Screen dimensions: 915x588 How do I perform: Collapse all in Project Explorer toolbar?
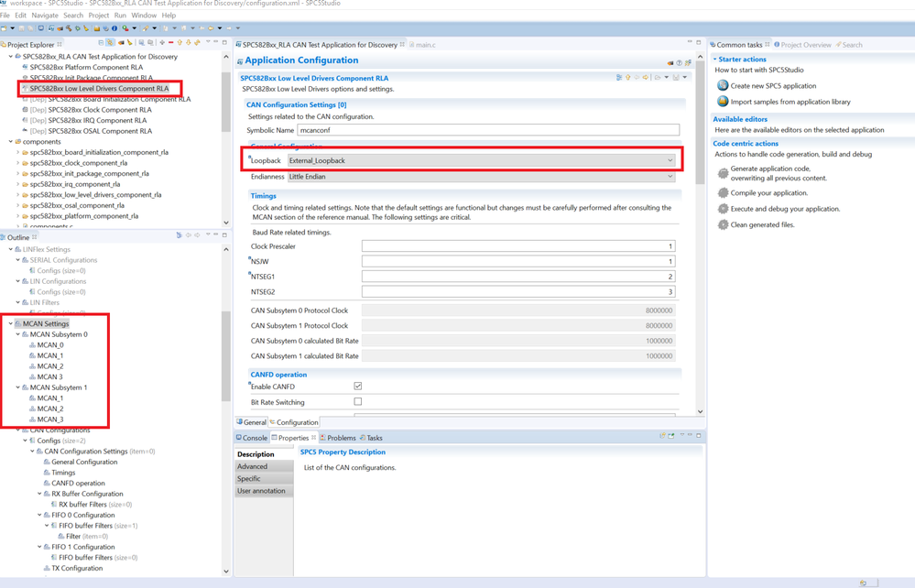coord(101,42)
